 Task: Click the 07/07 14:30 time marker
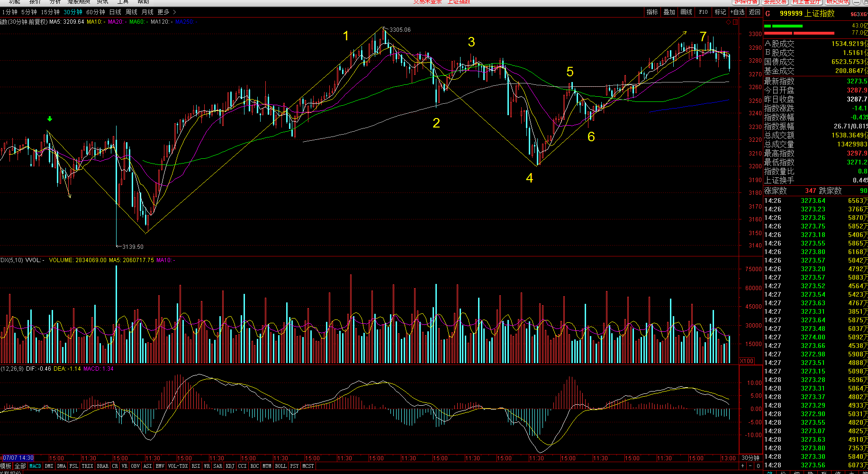[x=18, y=458]
